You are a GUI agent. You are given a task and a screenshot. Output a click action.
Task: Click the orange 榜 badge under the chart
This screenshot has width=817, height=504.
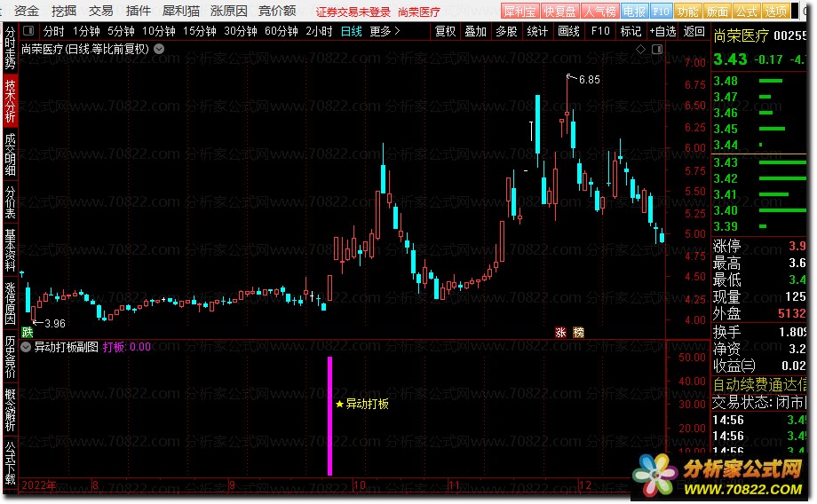578,332
